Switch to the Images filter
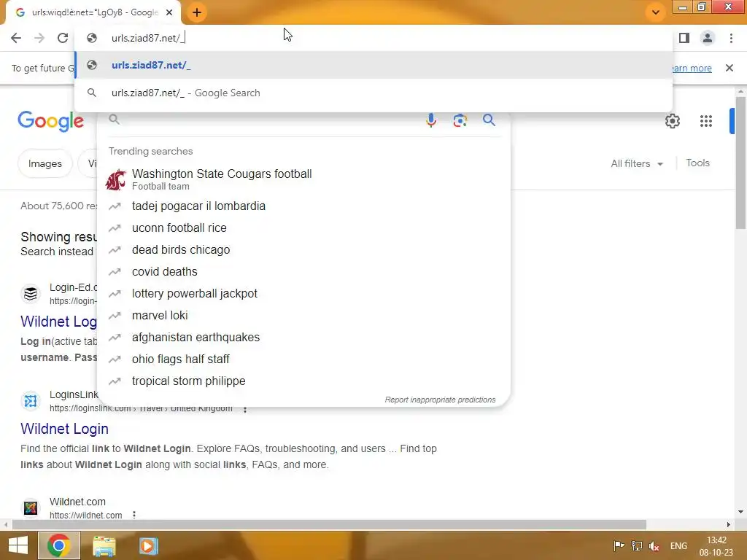 [44, 164]
